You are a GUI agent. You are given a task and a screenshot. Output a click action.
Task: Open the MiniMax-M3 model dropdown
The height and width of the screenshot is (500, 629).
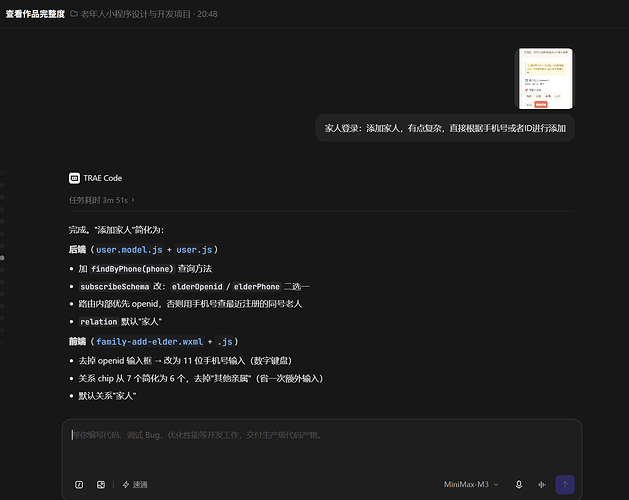[x=471, y=484]
